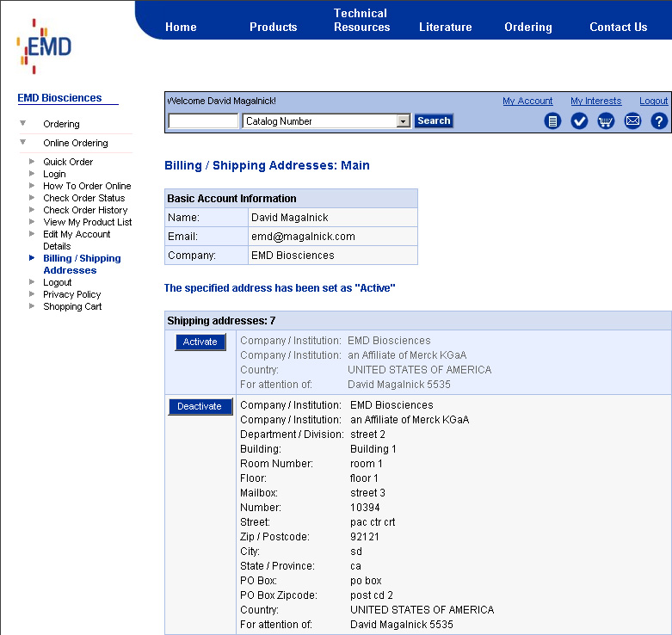Open Quick Order in sidebar

coord(68,162)
